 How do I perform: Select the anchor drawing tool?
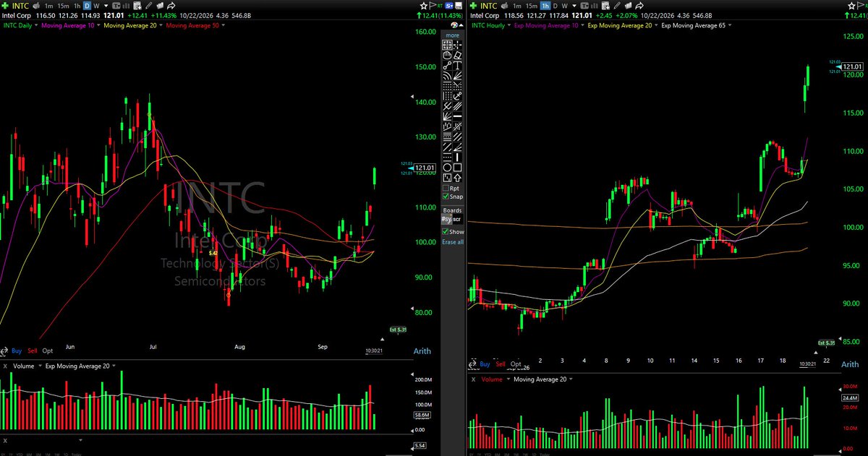458,95
